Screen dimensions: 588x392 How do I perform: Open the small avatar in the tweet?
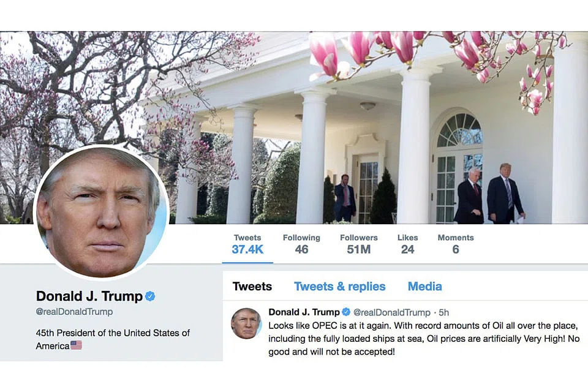click(x=246, y=323)
